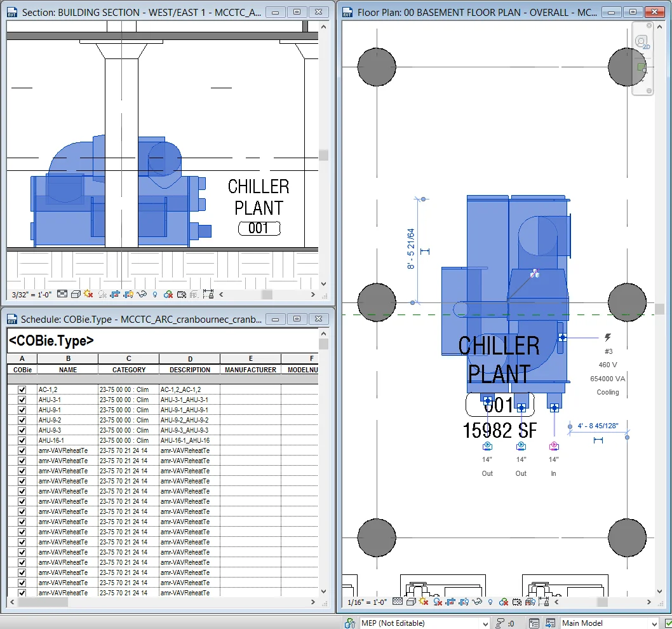Uncheck the COBie box for AHU-3-1
Image resolution: width=672 pixels, height=629 pixels.
point(22,400)
